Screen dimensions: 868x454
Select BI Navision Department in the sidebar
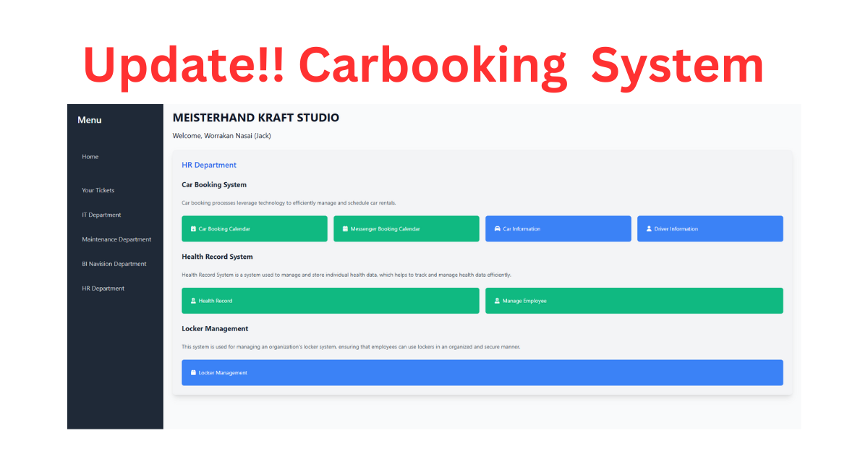click(x=114, y=264)
